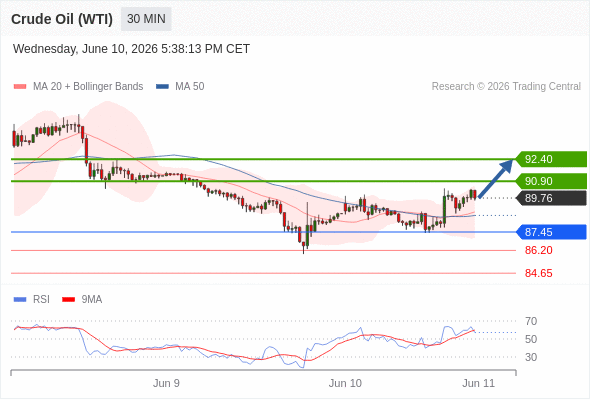Select the blue 87.45 pivot label
590x400 pixels.
coord(551,232)
